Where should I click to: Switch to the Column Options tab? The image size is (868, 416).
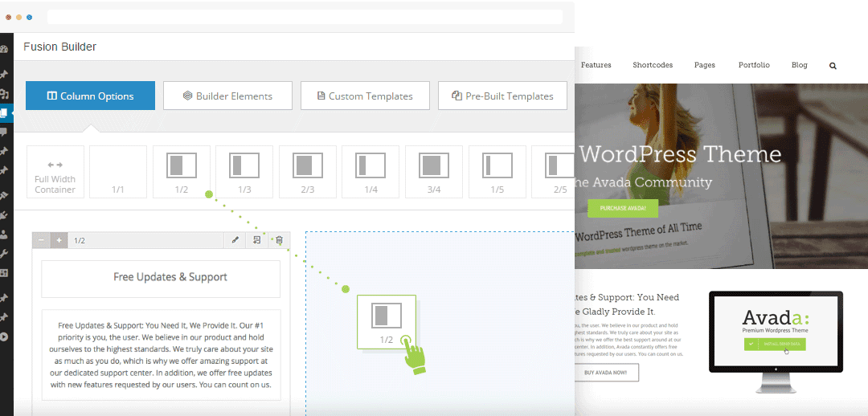coord(90,96)
